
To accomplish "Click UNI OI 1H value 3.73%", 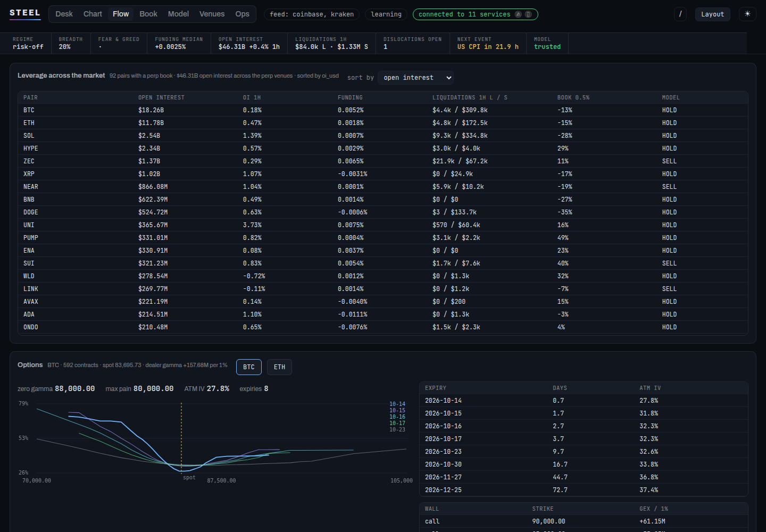I will [252, 225].
